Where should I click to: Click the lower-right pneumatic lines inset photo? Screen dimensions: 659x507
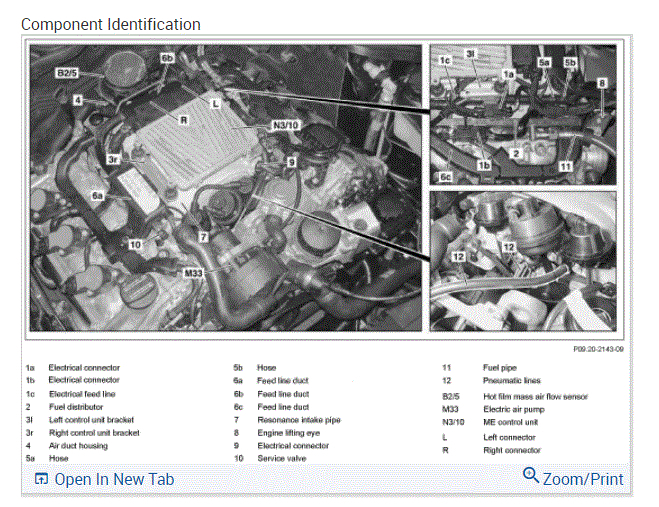523,261
